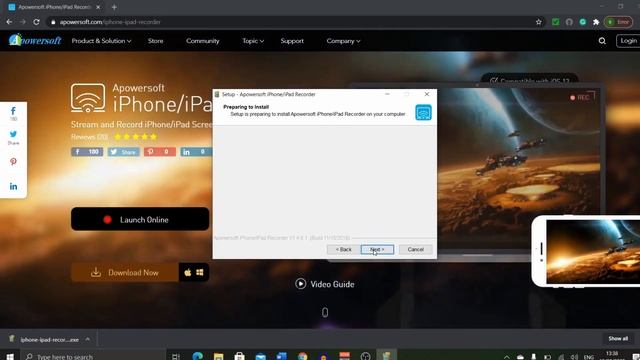Viewport: 640px width, 360px height.
Task: Open the Extensions puzzle icon
Action: point(596,22)
